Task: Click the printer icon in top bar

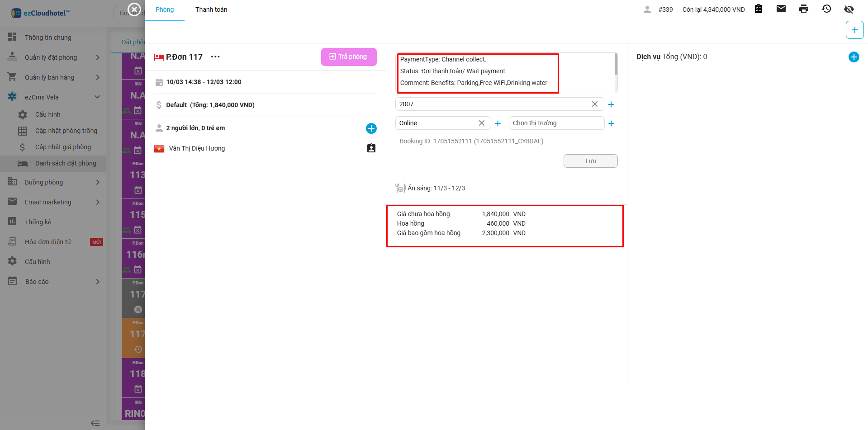Action: [803, 9]
